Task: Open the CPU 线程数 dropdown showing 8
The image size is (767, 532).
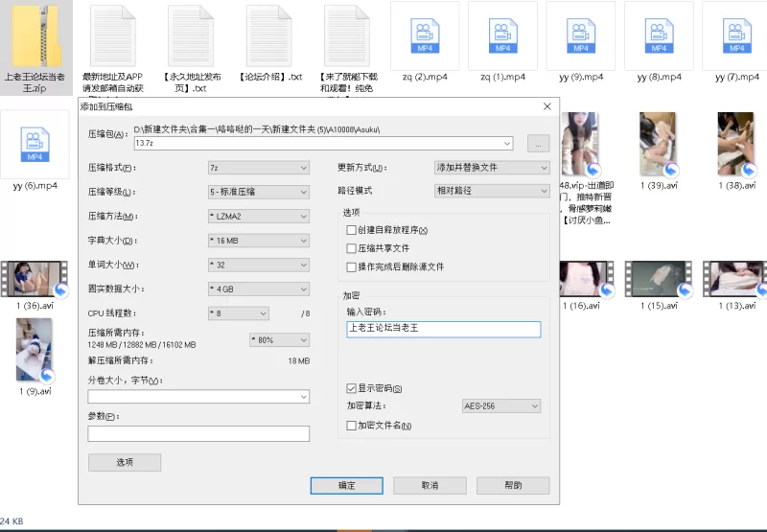Action: coord(238,313)
